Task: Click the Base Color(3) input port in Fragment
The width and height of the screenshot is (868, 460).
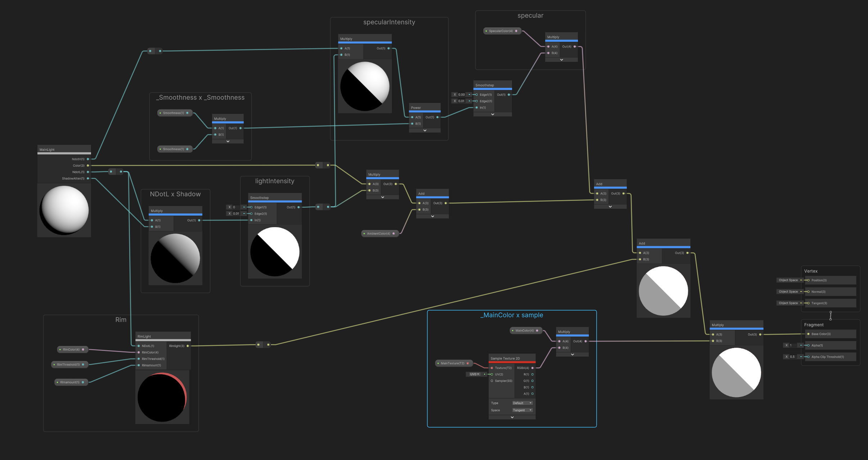Action: coord(808,334)
